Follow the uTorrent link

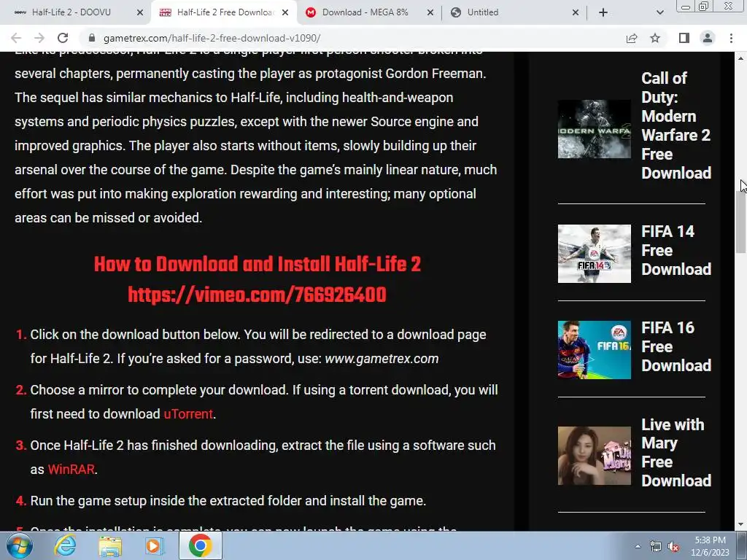[188, 414]
